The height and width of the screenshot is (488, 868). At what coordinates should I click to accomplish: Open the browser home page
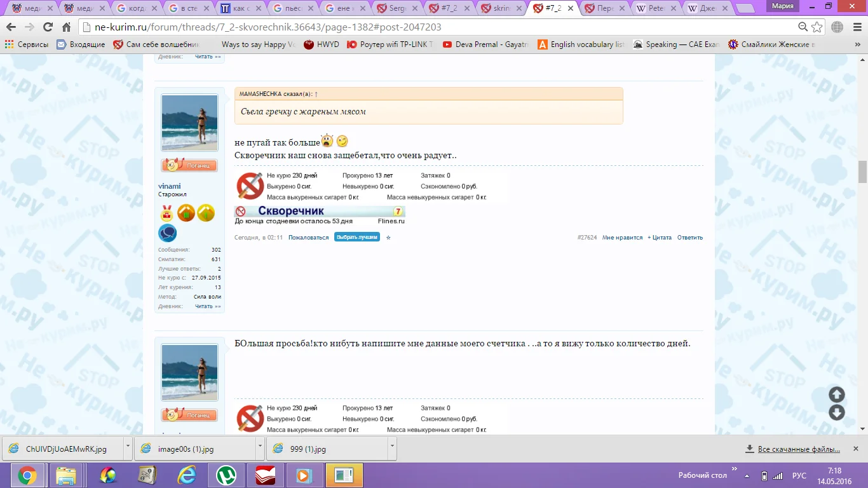coord(66,27)
